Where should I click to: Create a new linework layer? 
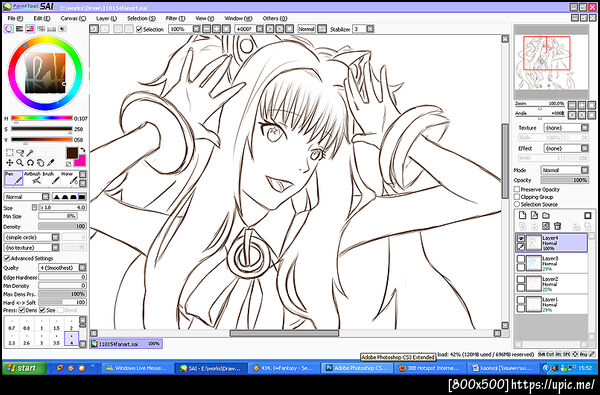pyautogui.click(x=534, y=215)
